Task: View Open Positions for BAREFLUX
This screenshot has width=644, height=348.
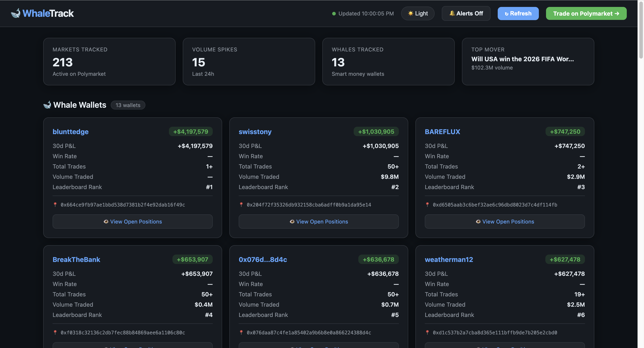Action: tap(504, 221)
